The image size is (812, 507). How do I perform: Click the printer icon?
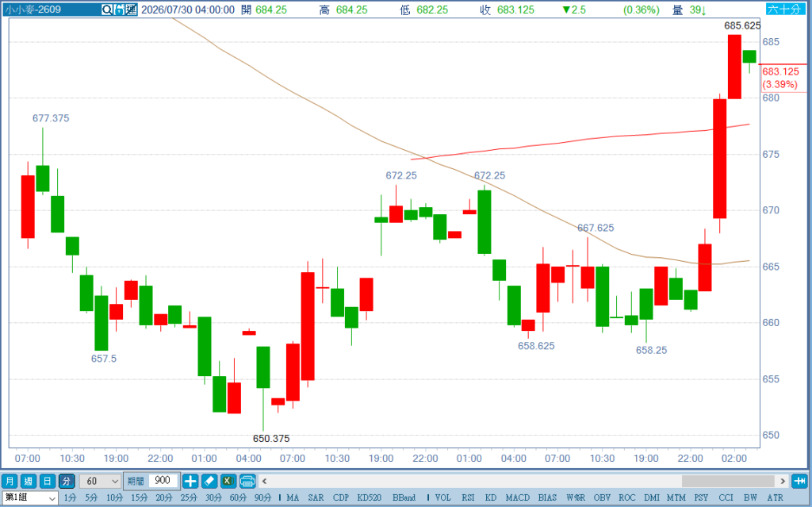click(247, 481)
